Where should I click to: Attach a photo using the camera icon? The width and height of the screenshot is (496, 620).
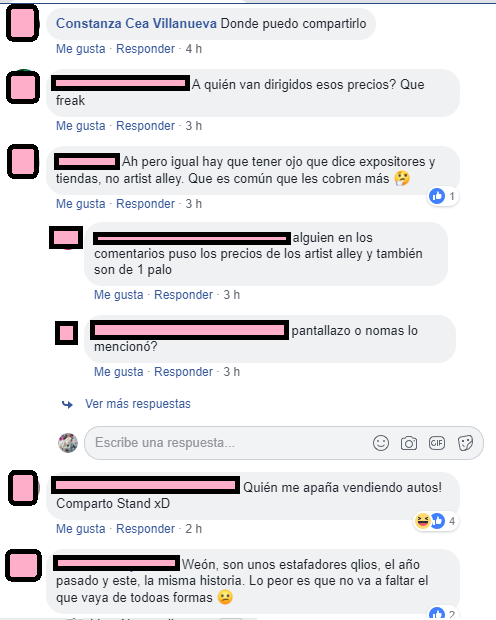[x=409, y=443]
